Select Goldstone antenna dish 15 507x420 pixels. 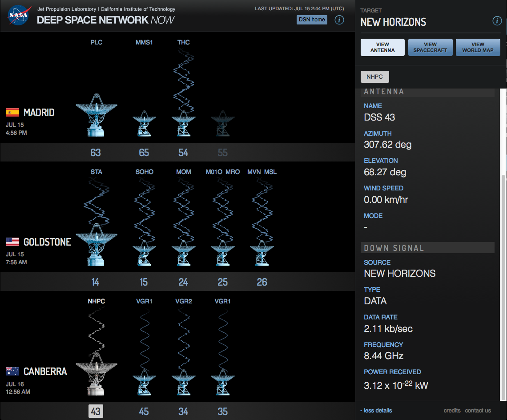(x=144, y=253)
